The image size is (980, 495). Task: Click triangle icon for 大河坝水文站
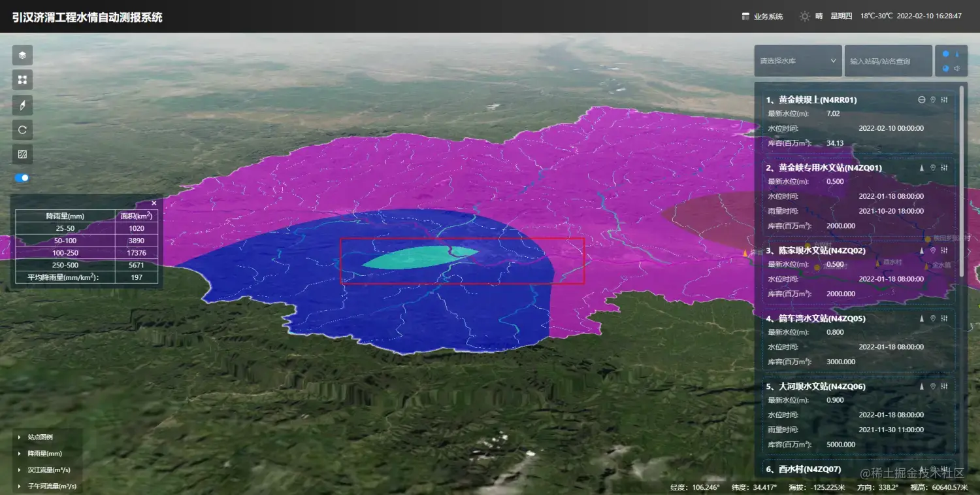pos(922,386)
